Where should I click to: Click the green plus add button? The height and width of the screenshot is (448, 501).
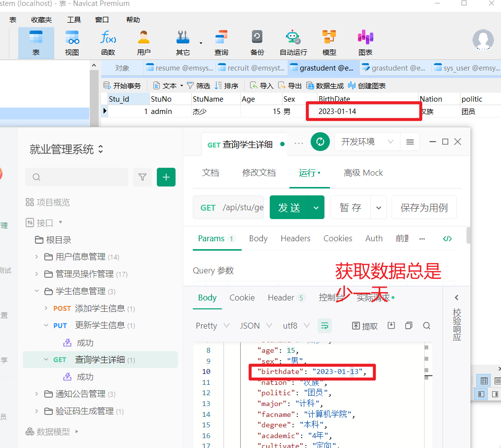click(166, 177)
